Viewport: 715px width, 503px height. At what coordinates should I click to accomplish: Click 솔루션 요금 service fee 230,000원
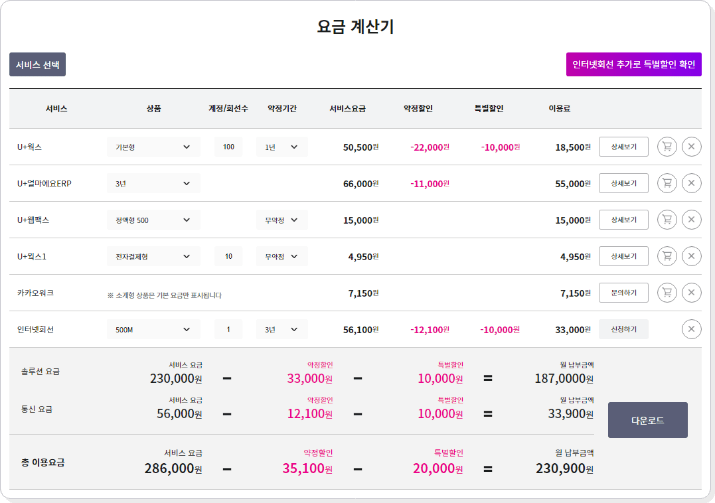[x=176, y=379]
